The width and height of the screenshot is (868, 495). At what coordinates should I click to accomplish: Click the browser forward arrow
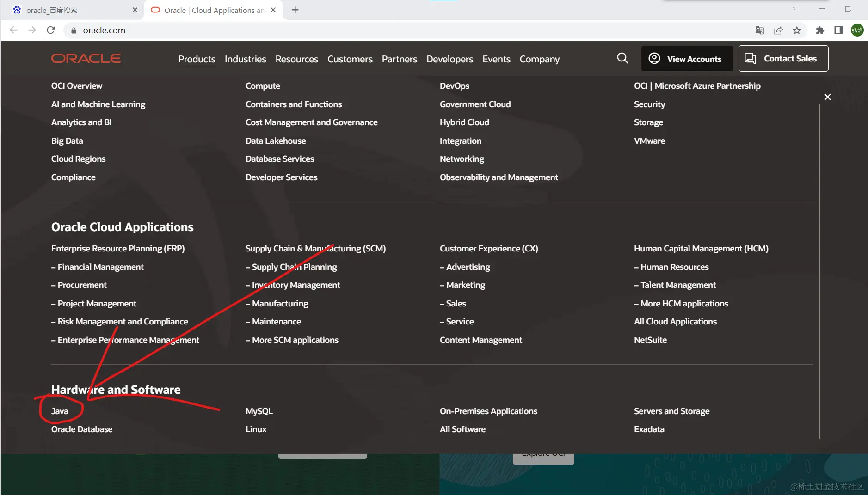point(32,30)
